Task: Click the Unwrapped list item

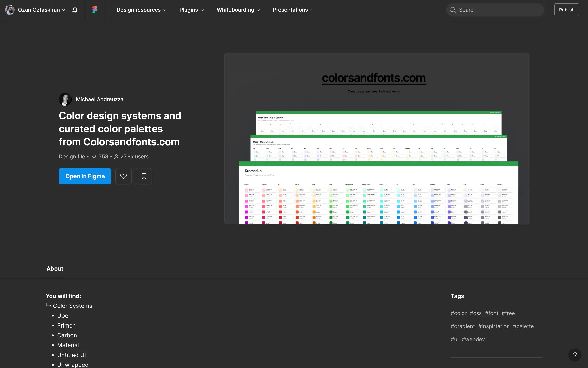Action: [73, 365]
